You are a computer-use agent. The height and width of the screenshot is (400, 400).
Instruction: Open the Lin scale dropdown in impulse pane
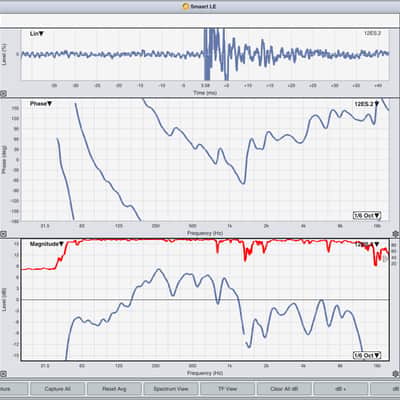(37, 34)
